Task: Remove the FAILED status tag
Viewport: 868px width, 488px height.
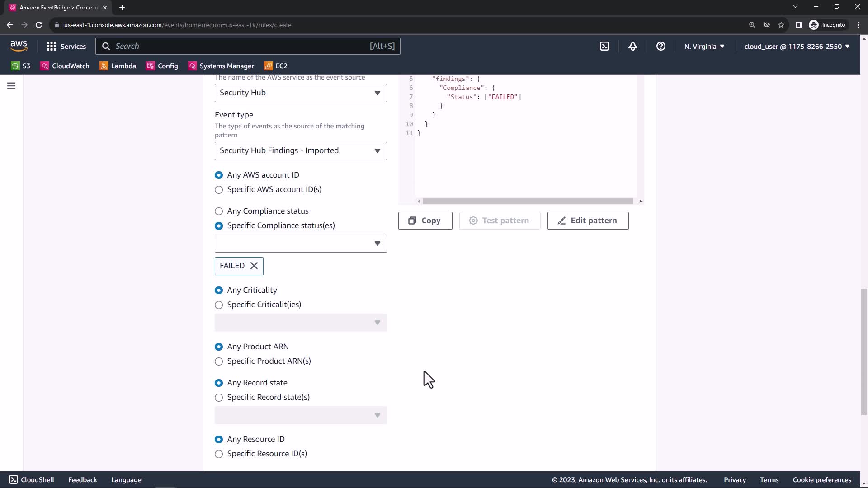Action: pos(254,266)
